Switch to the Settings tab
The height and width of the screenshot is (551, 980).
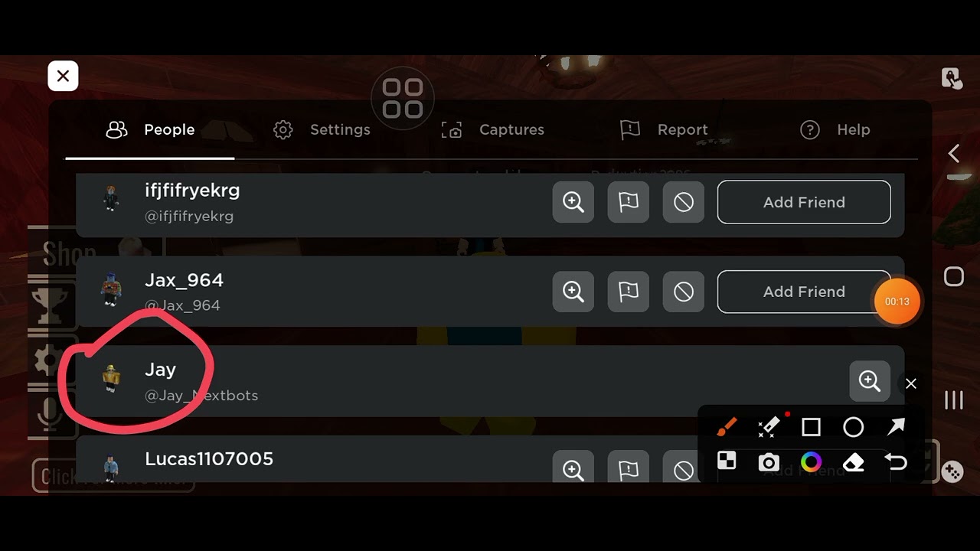tap(322, 130)
